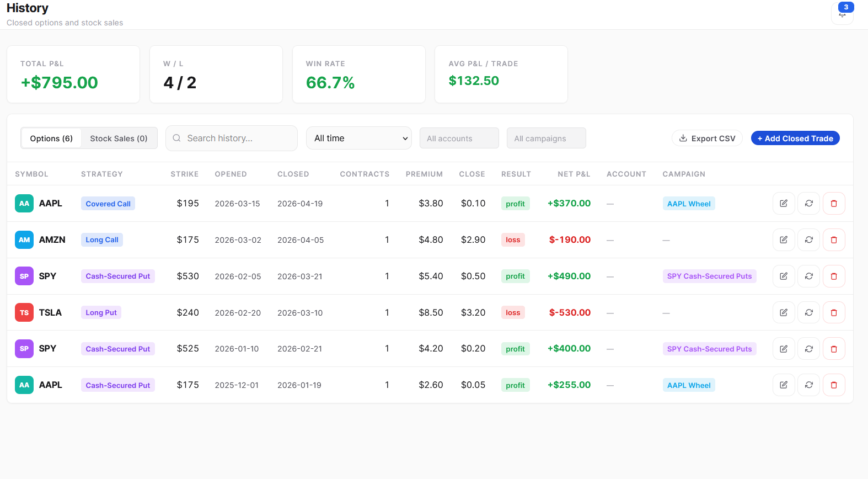
Task: Delete the SPY $525 trade
Action: [834, 349]
